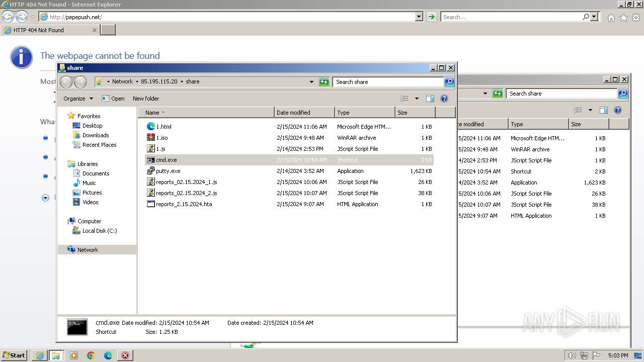Open the Organize menu
Screen dimensions: 644x362
pyautogui.click(x=78, y=99)
